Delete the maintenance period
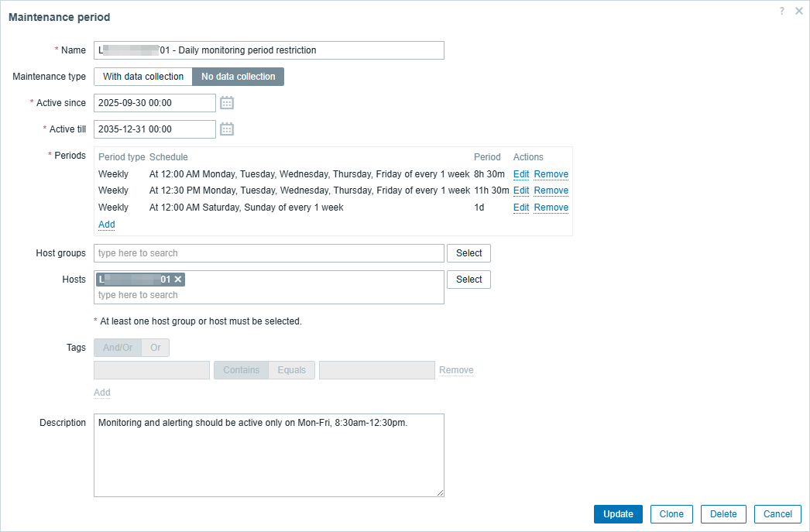This screenshot has width=810, height=532. click(x=723, y=514)
